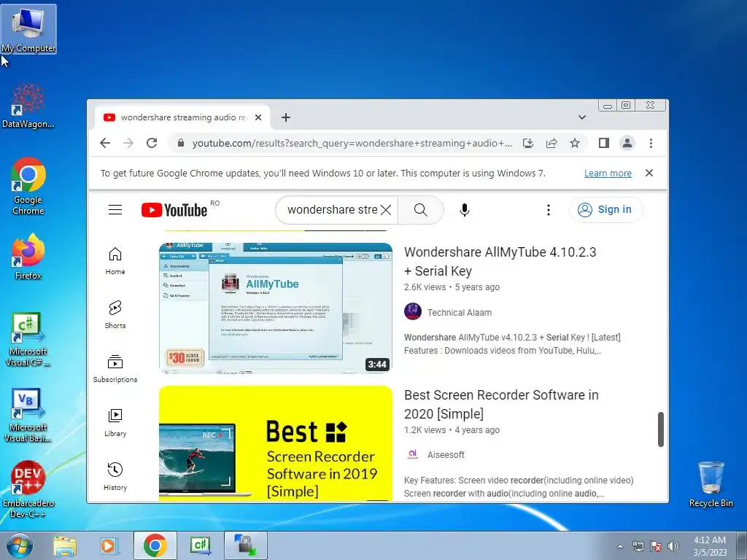Screen dimensions: 747x560
Task: Toggle Chrome's side panel
Action: (x=603, y=143)
